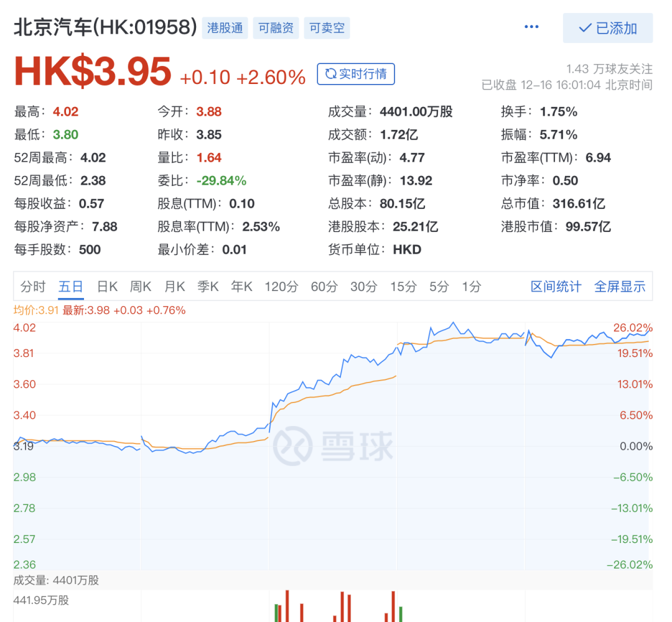The image size is (672, 622).
Task: Click the 股息率(TTM) 2.53% value
Action: [261, 226]
